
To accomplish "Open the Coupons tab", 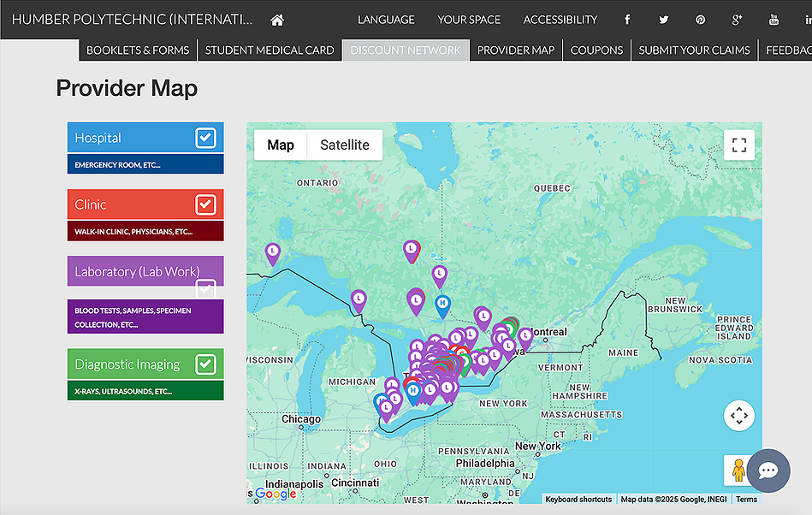I will [596, 50].
